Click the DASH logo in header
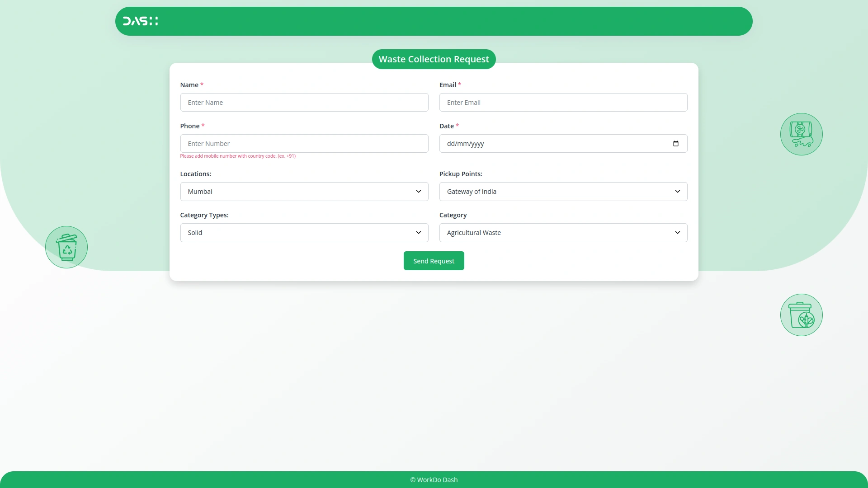868x488 pixels. click(140, 21)
